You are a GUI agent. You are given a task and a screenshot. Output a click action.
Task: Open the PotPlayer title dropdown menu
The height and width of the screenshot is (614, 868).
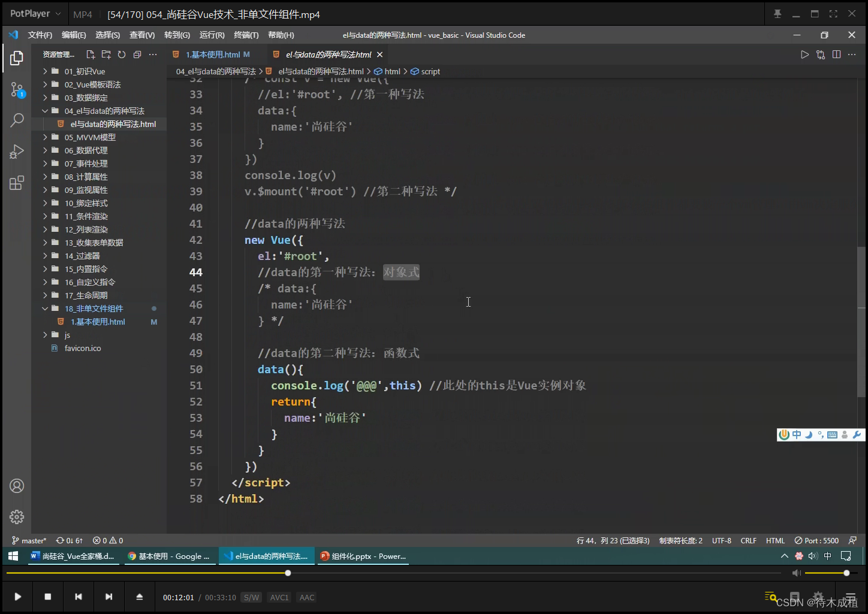[35, 14]
